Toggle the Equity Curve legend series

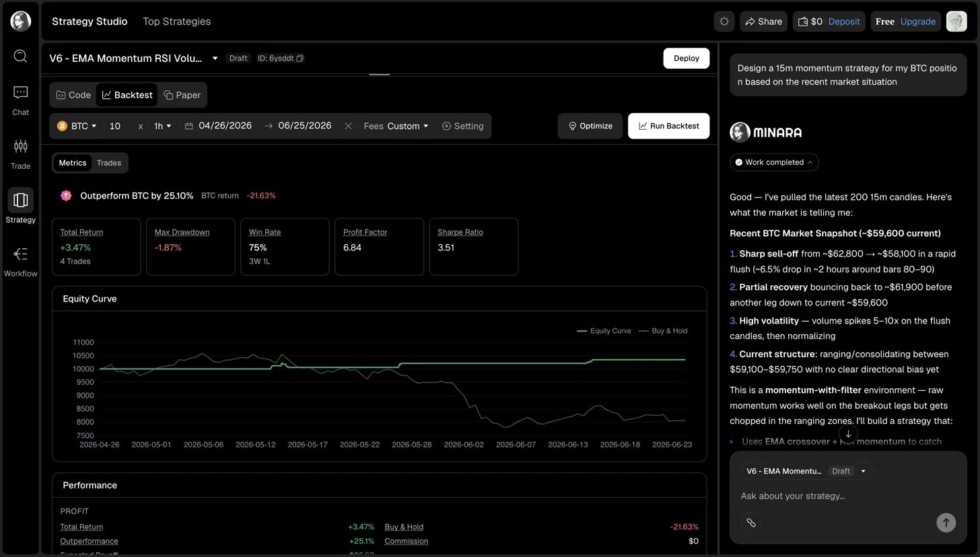coord(604,331)
